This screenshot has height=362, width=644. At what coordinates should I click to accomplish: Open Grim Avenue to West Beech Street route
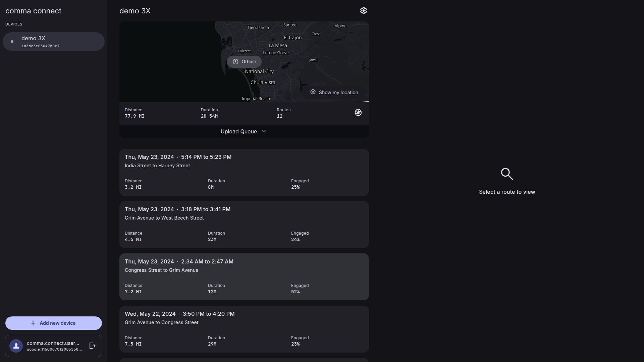(x=244, y=225)
